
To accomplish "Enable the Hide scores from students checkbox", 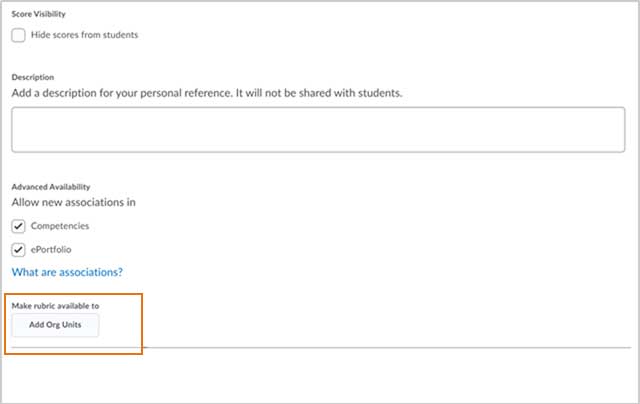I will click(18, 35).
